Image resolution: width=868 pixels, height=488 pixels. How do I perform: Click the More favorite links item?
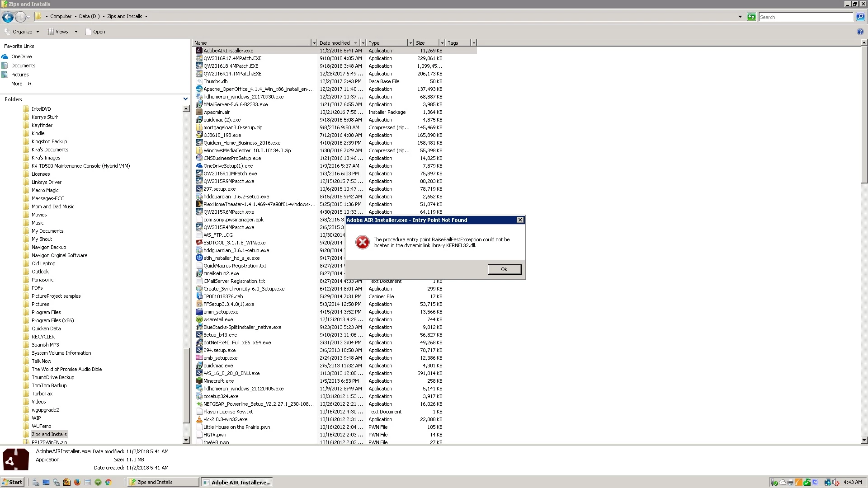17,84
